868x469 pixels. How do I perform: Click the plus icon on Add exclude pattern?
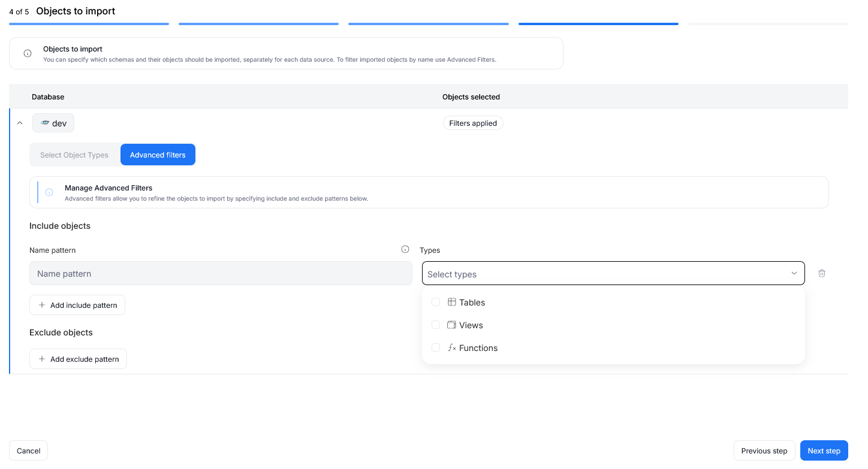[x=42, y=359]
